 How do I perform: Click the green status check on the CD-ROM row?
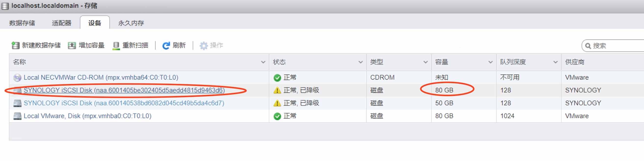coord(277,78)
